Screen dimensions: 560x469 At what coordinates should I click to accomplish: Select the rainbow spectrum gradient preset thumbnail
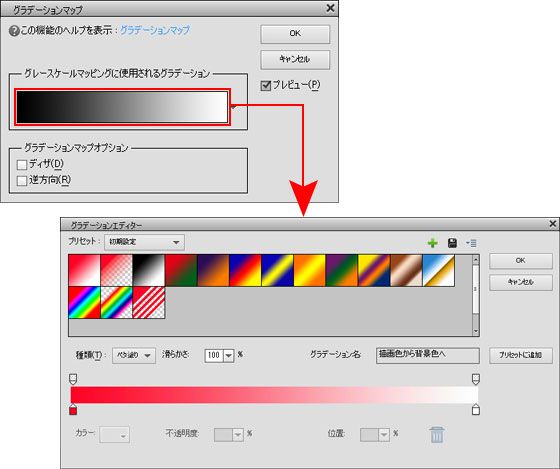(84, 302)
